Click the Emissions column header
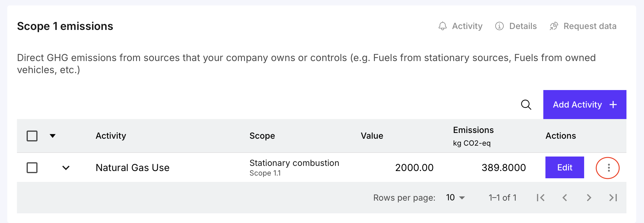The image size is (644, 223). point(473,130)
